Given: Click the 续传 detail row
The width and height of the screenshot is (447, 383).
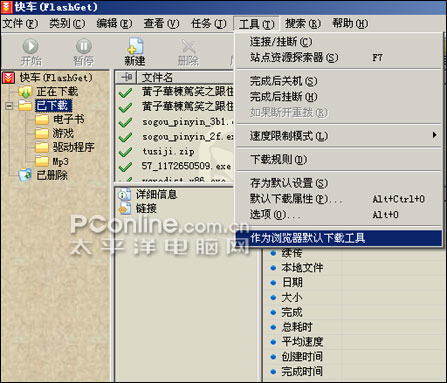Looking at the screenshot, I should pyautogui.click(x=292, y=253).
